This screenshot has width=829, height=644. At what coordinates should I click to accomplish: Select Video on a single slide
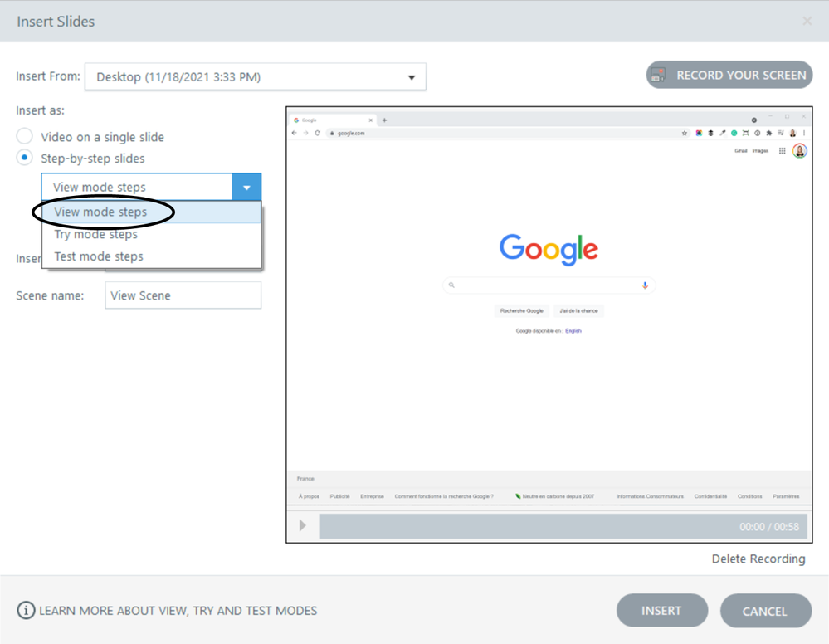[24, 136]
